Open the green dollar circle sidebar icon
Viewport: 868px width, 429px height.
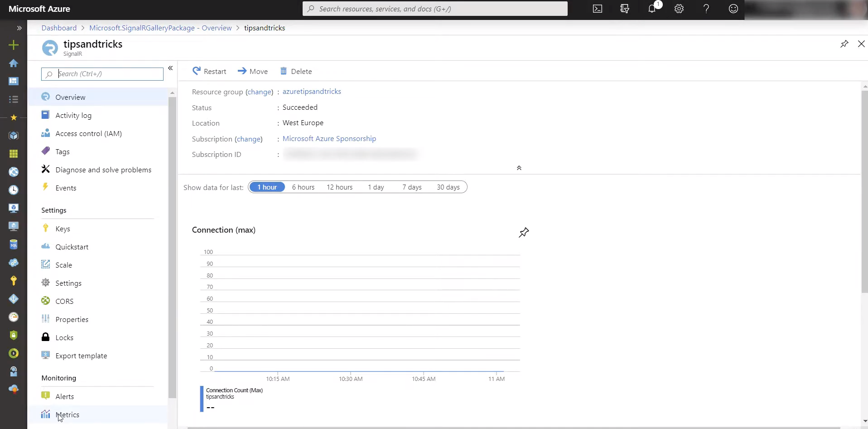pyautogui.click(x=14, y=353)
